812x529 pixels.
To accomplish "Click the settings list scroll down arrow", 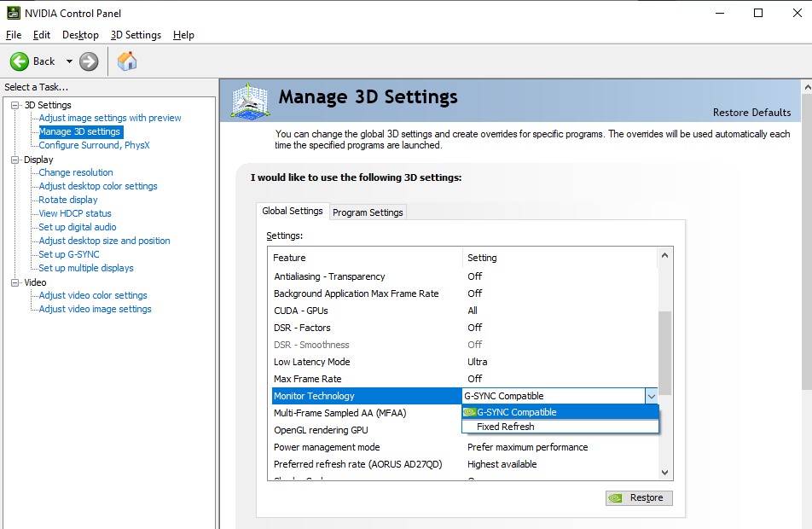I will [x=665, y=472].
